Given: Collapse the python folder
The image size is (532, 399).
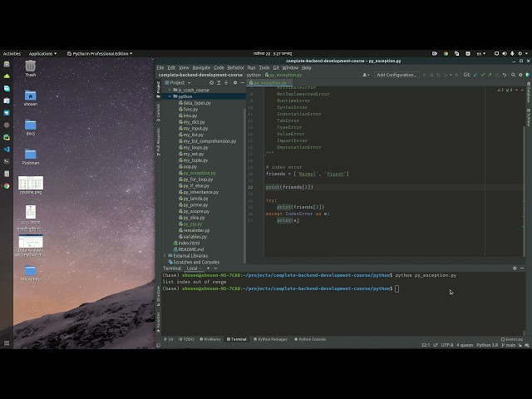Looking at the screenshot, I should click(170, 96).
